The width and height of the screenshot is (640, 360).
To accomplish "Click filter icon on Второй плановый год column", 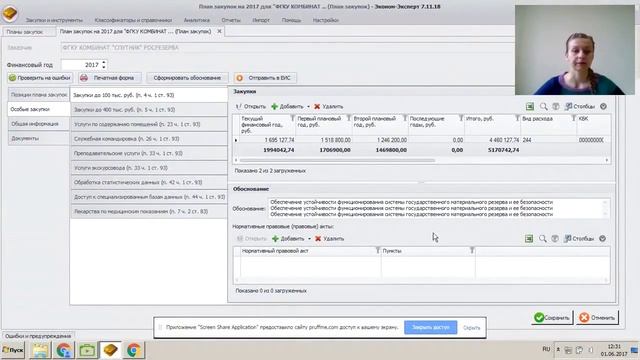I will [405, 118].
